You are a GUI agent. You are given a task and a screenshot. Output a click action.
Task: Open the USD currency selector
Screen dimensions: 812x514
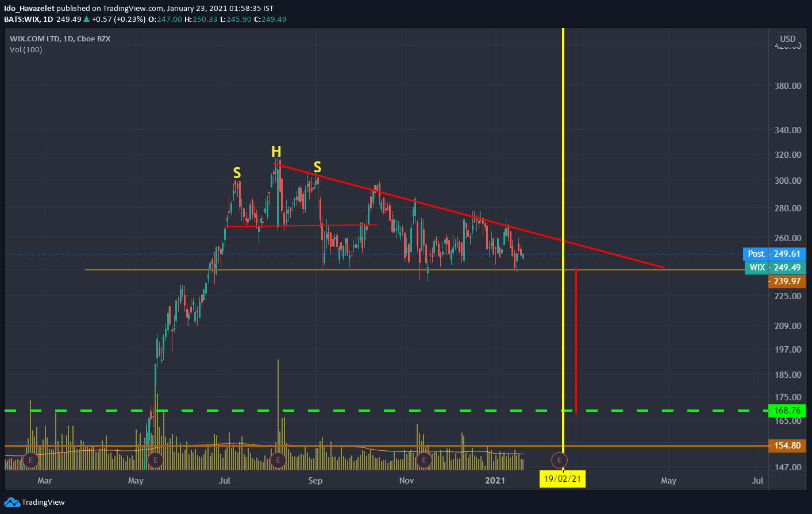click(x=788, y=39)
